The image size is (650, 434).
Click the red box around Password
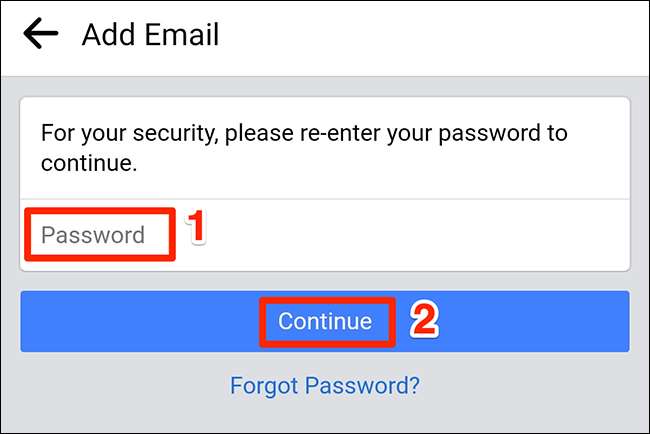pyautogui.click(x=99, y=211)
